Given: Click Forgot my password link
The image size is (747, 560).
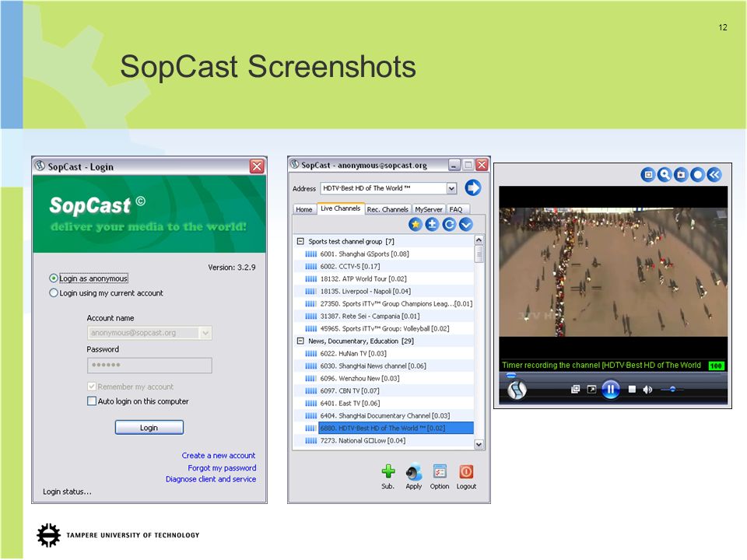Looking at the screenshot, I should pyautogui.click(x=222, y=468).
